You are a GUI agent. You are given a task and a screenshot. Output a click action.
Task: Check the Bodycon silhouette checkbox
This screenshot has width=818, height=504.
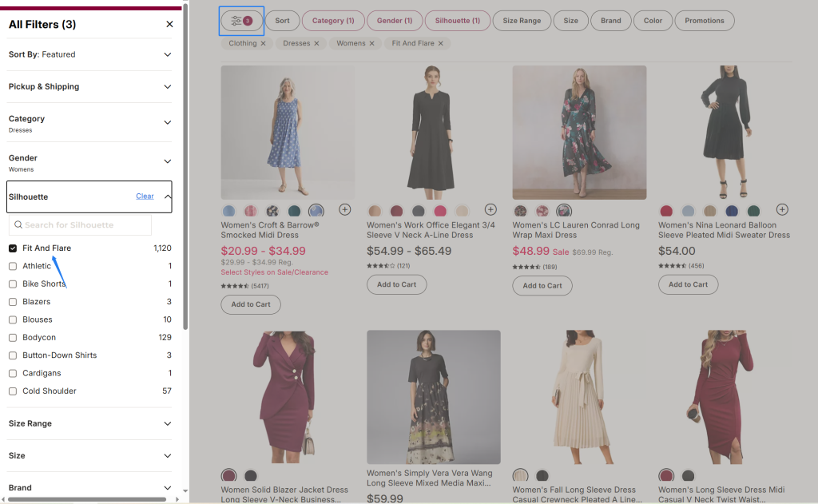[x=13, y=338]
